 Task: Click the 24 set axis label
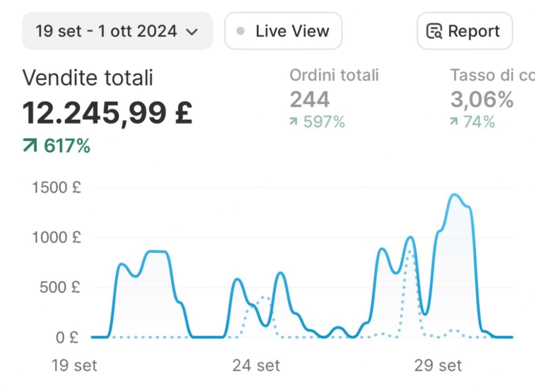(x=256, y=365)
